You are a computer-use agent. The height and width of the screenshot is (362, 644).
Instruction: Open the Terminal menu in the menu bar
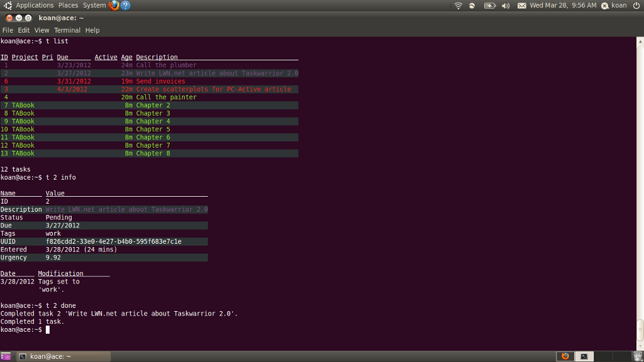[67, 30]
